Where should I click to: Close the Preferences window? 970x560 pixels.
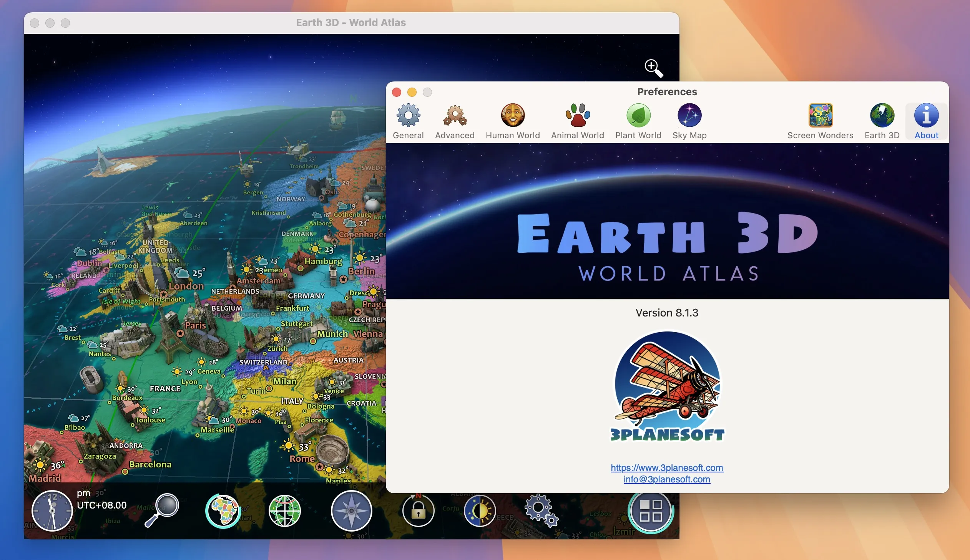pyautogui.click(x=397, y=92)
